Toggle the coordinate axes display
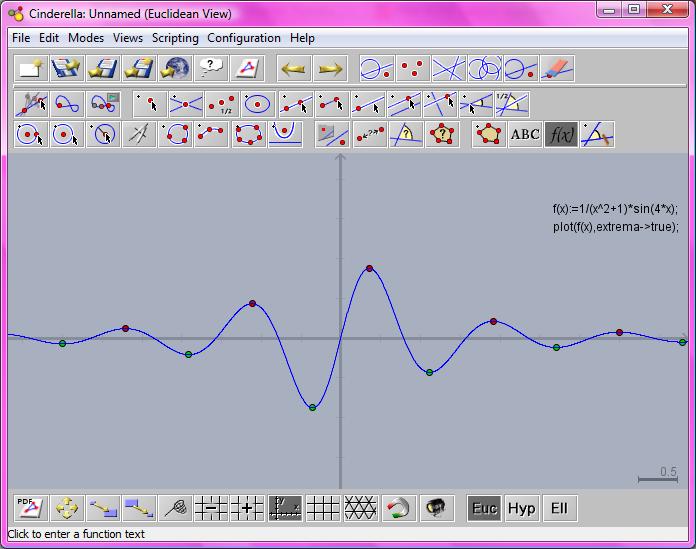This screenshot has width=696, height=549. coord(286,508)
